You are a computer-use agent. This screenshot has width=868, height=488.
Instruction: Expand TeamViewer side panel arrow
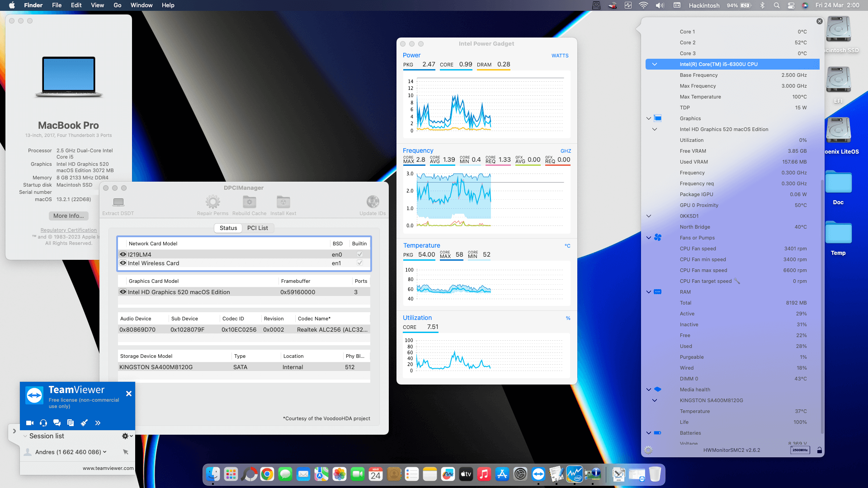(x=14, y=431)
